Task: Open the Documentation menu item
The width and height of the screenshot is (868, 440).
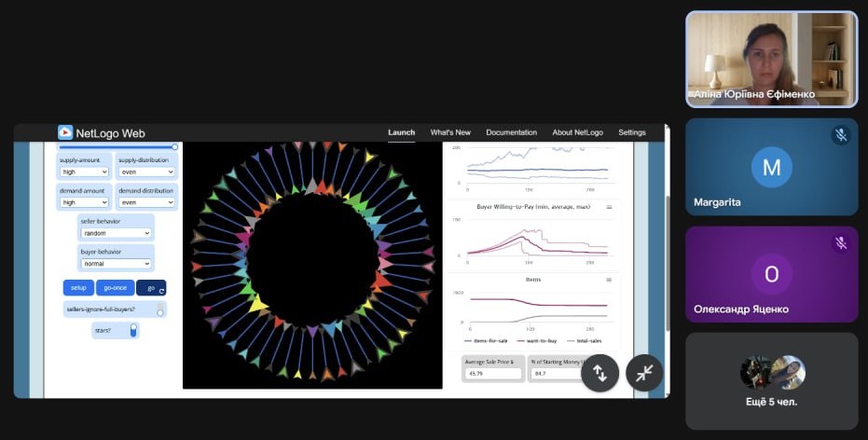Action: pyautogui.click(x=511, y=132)
